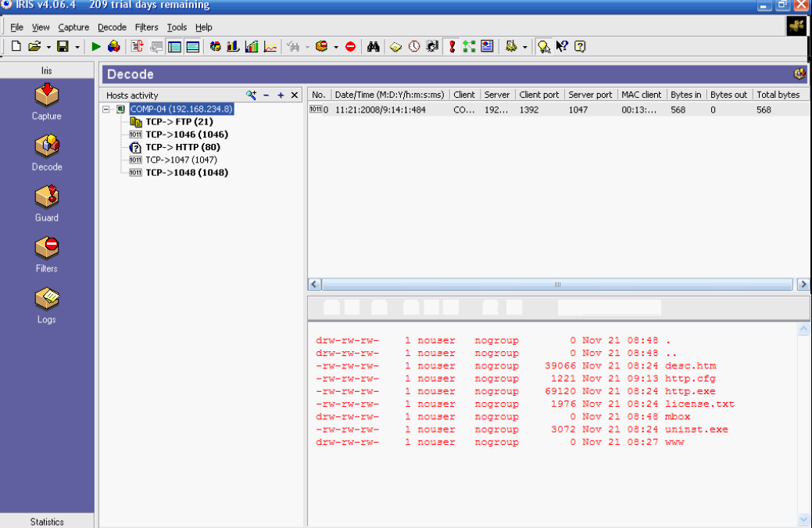
Task: Toggle the second window-pane layout toolbar button
Action: [192, 47]
